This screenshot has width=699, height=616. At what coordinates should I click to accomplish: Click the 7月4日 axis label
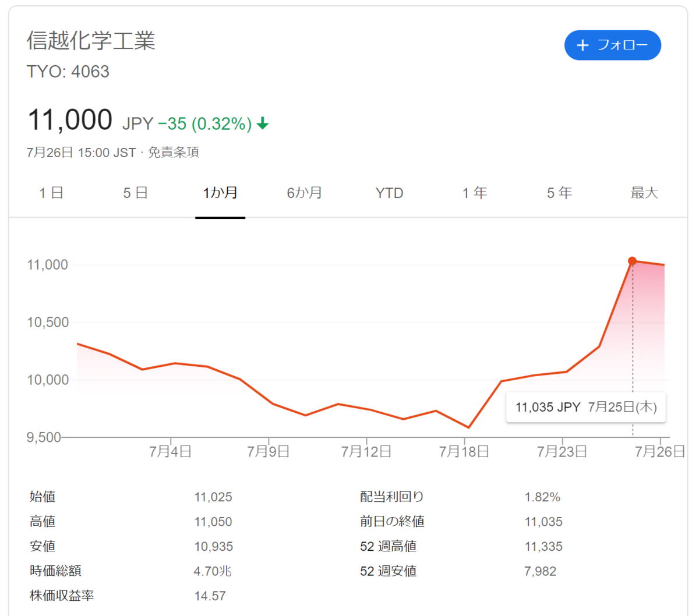click(170, 452)
